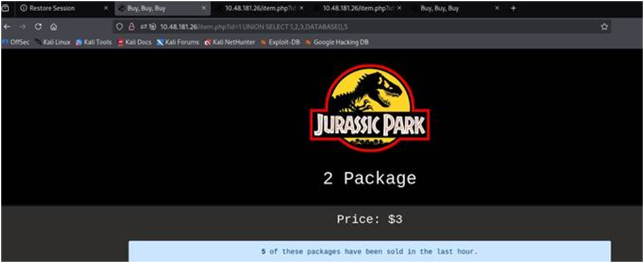Click the URL address bar field
This screenshot has height=263, width=644.
point(361,27)
